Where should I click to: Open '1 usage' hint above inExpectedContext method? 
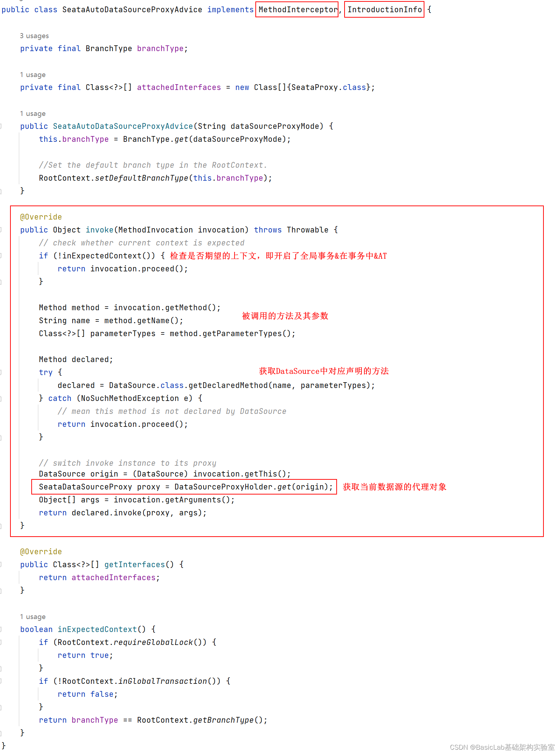[x=33, y=617]
